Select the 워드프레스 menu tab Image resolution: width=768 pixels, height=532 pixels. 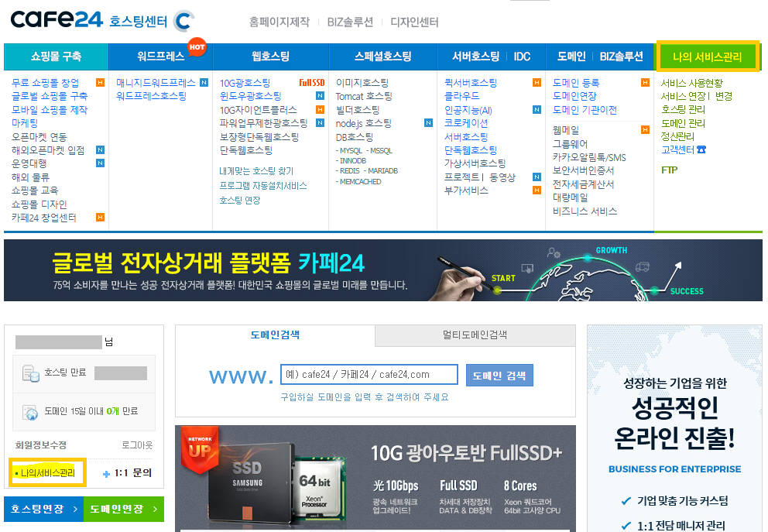(x=161, y=57)
